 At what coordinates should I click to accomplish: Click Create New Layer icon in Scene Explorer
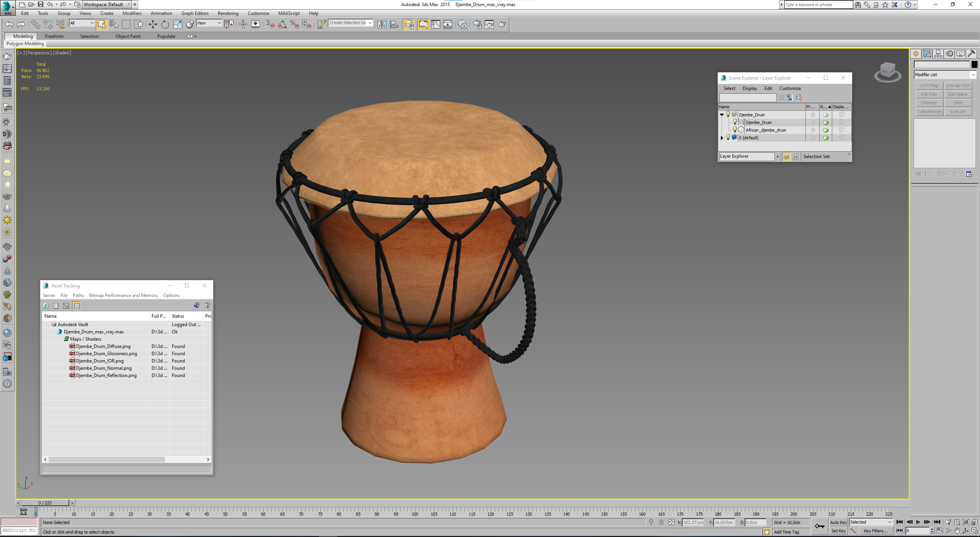tap(799, 98)
